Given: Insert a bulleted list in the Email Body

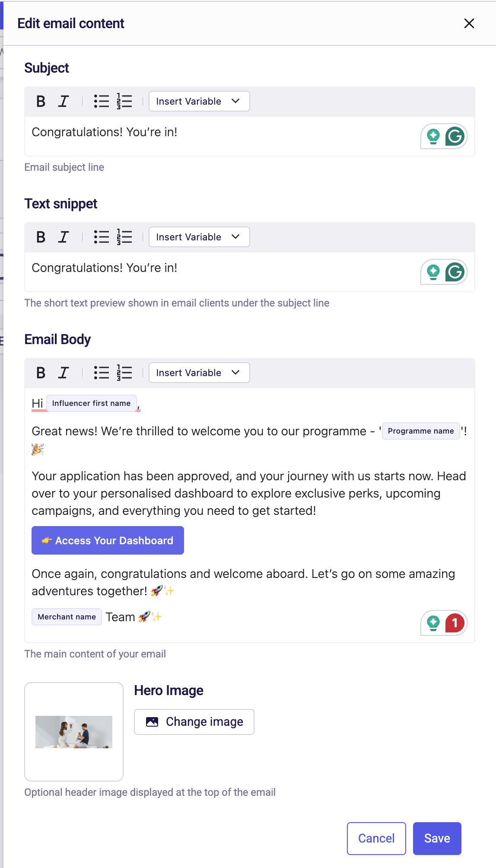Looking at the screenshot, I should [x=101, y=372].
